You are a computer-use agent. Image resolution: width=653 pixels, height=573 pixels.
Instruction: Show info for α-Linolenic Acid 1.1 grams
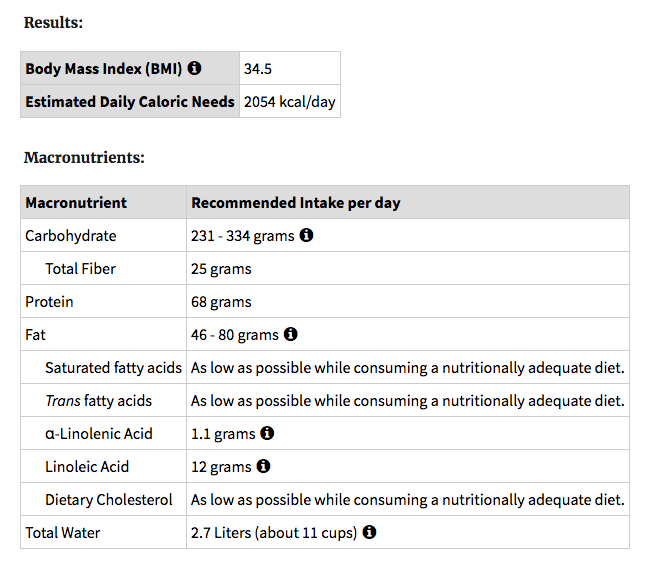tap(267, 434)
